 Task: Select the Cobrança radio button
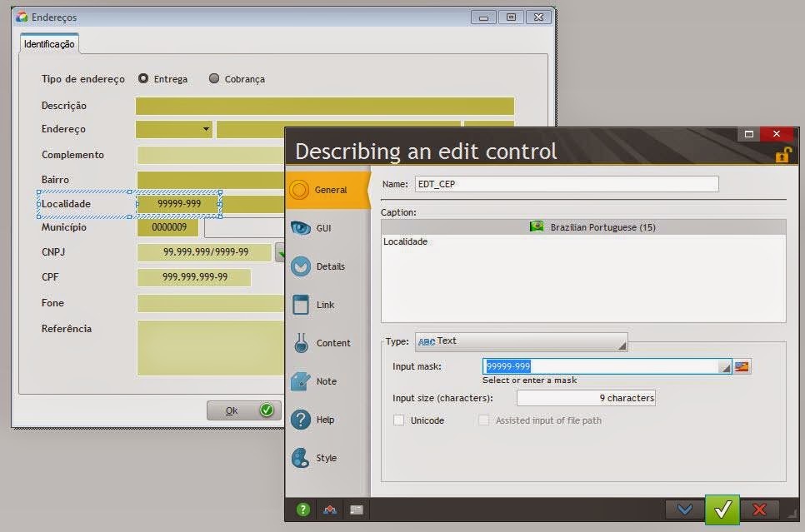tap(214, 78)
